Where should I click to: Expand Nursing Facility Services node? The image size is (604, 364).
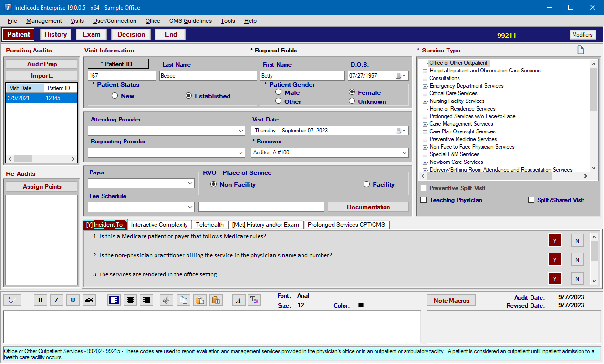click(x=424, y=101)
